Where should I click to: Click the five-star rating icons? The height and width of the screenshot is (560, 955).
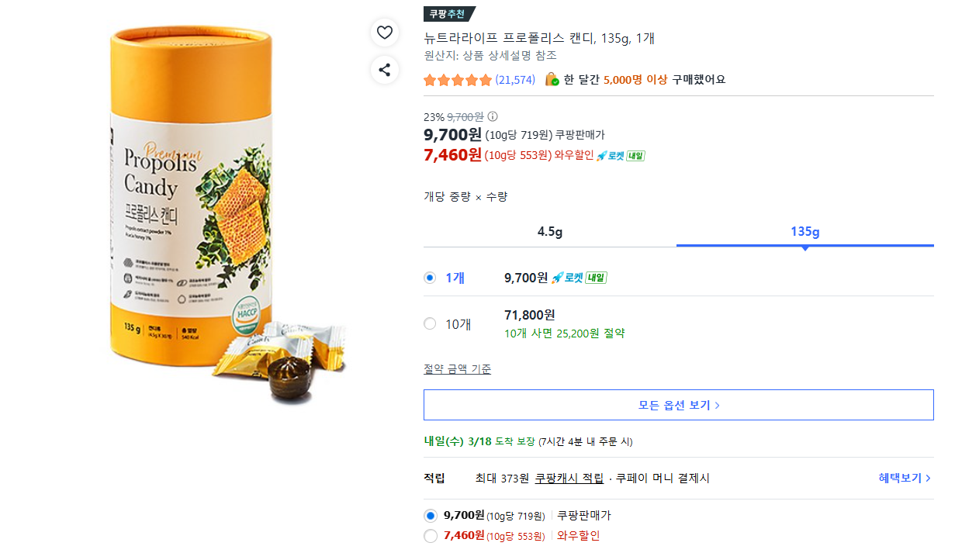458,80
